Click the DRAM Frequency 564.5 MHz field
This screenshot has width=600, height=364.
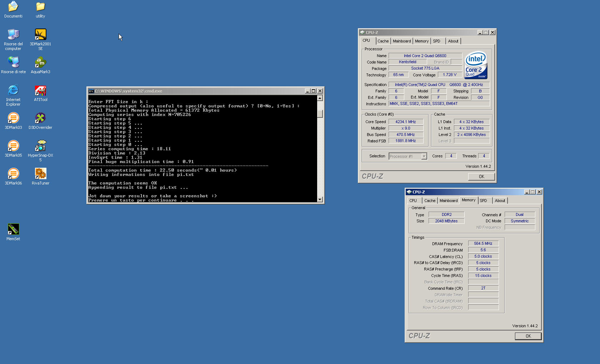tap(483, 243)
